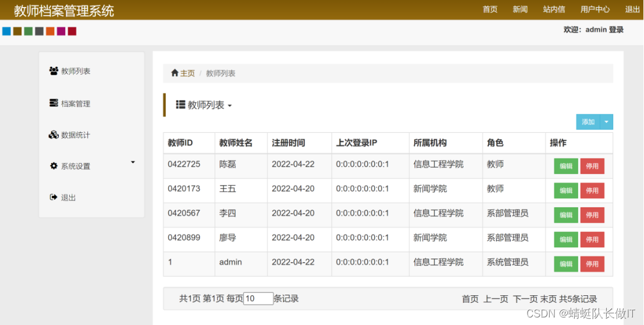This screenshot has width=644, height=325.
Task: Edit the teacher 王五 row
Action: 566,190
